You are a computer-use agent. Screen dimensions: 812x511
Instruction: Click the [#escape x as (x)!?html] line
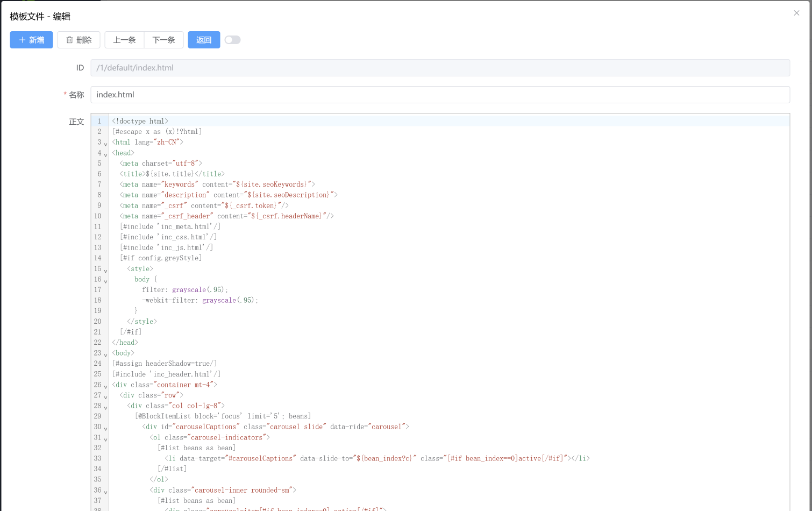point(157,132)
